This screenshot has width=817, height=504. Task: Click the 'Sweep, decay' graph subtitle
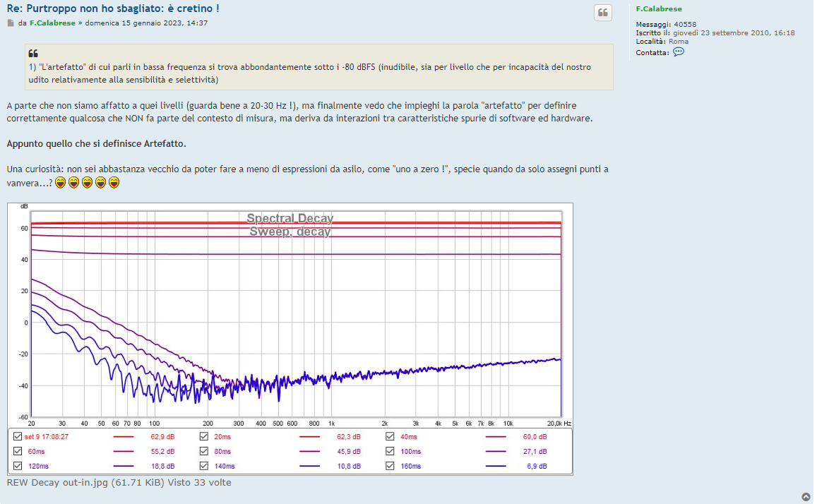point(290,231)
